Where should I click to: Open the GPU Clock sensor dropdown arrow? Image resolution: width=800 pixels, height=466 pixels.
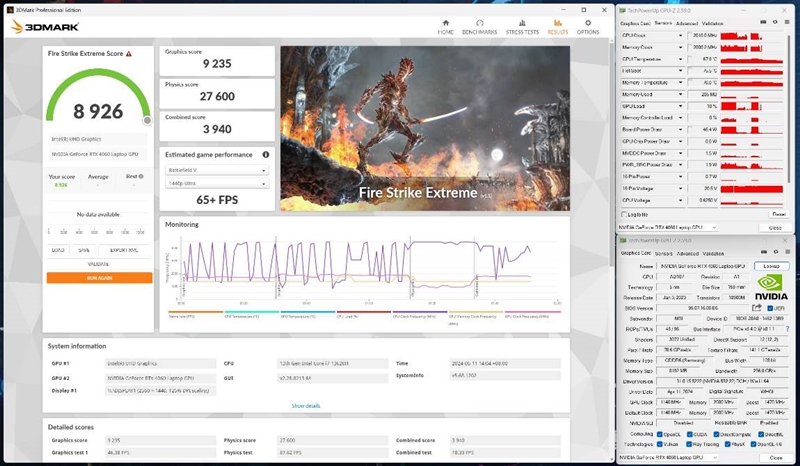click(680, 35)
